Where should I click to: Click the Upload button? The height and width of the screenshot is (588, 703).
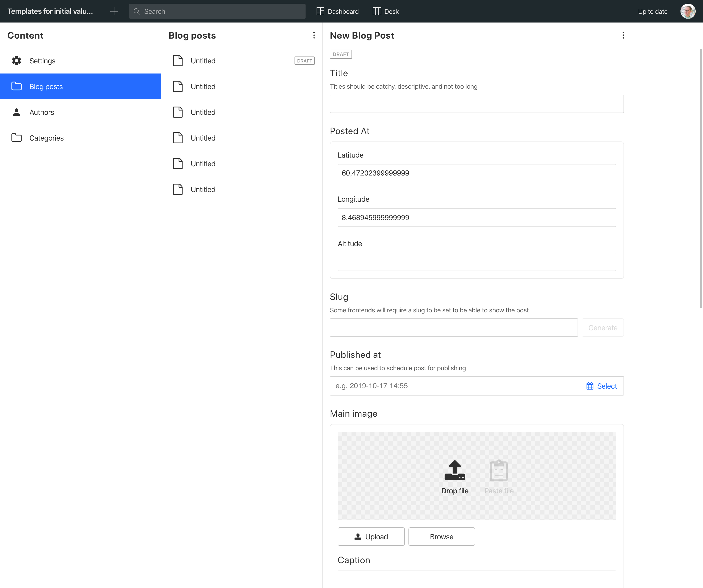tap(371, 537)
